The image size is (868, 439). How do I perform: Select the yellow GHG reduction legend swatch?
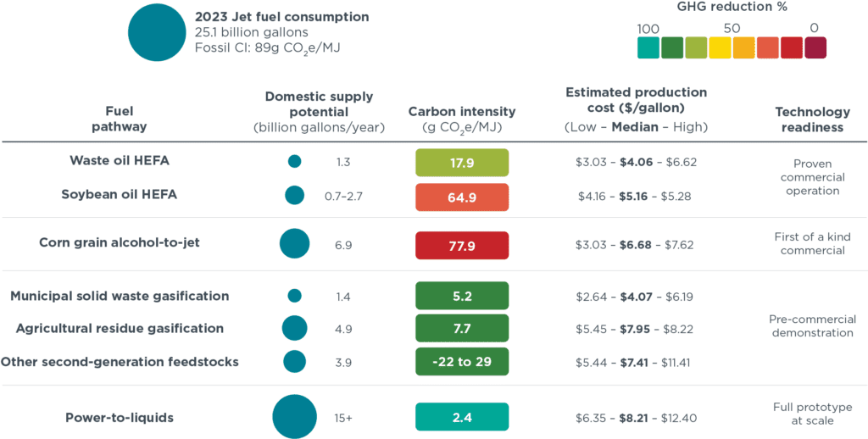coord(721,47)
